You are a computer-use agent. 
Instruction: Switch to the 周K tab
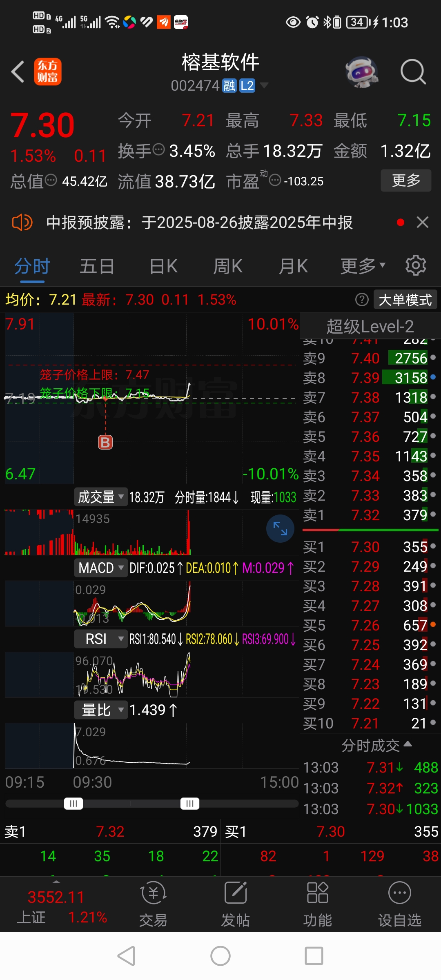coord(228,266)
